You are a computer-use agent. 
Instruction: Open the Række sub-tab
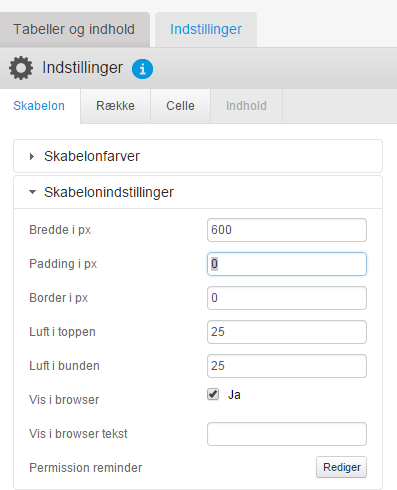coord(115,106)
